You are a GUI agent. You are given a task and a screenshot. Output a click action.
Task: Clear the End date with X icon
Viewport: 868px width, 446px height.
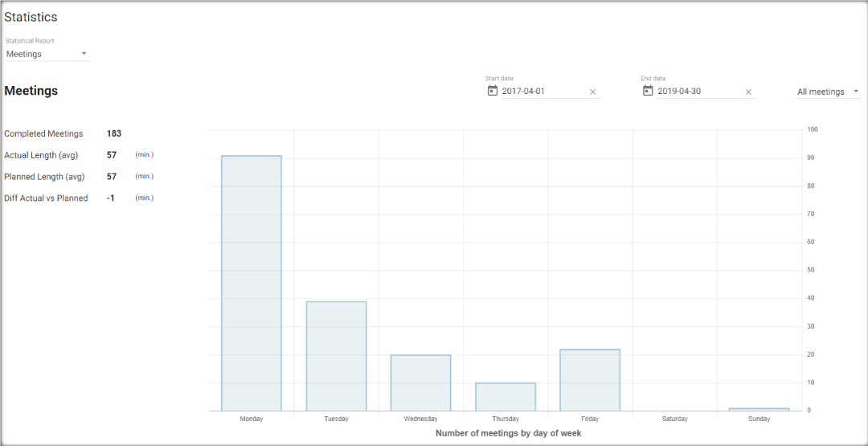tap(748, 92)
